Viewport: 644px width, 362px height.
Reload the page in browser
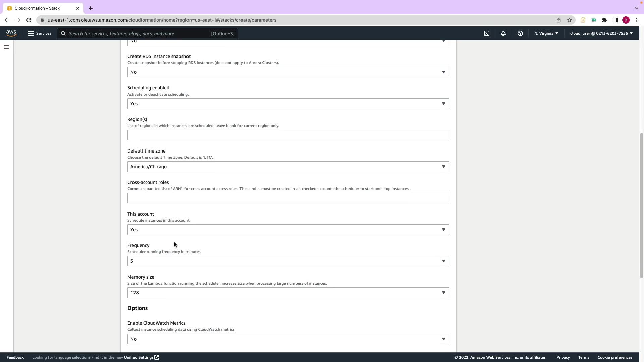click(29, 20)
